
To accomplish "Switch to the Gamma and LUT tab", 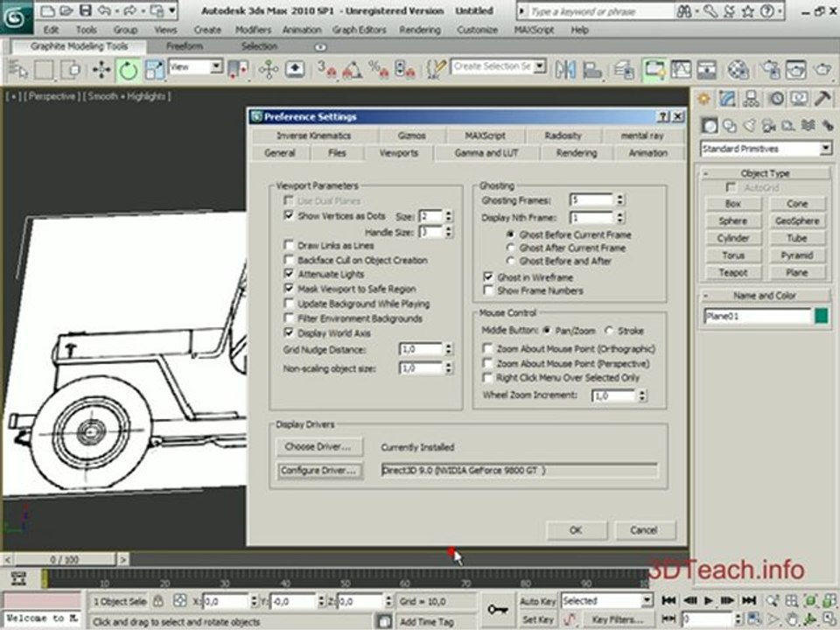I will (486, 152).
